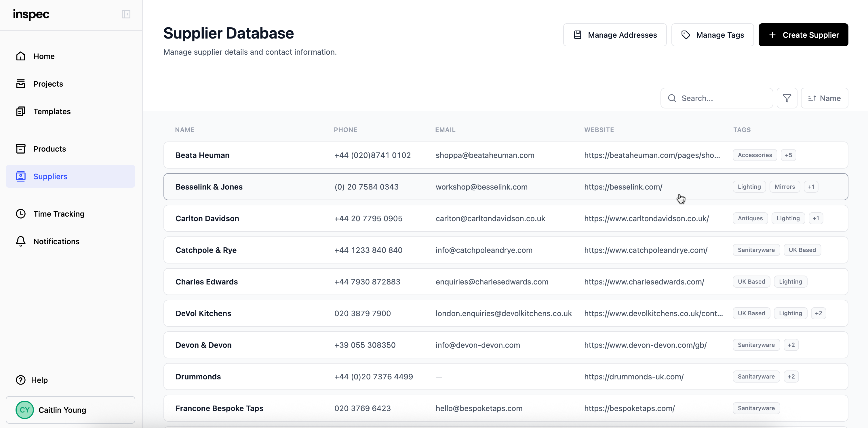This screenshot has height=428, width=868.
Task: Open Help from the sidebar
Action: coord(32,380)
